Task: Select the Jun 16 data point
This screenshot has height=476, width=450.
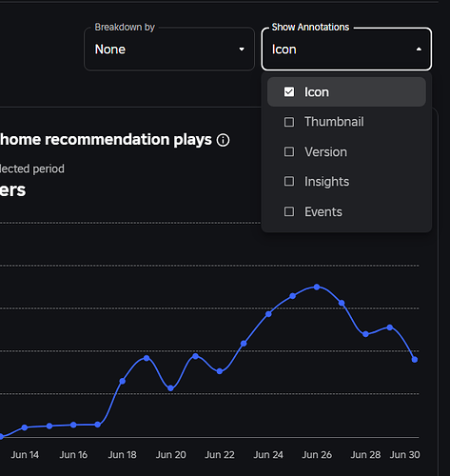Action: click(x=73, y=425)
